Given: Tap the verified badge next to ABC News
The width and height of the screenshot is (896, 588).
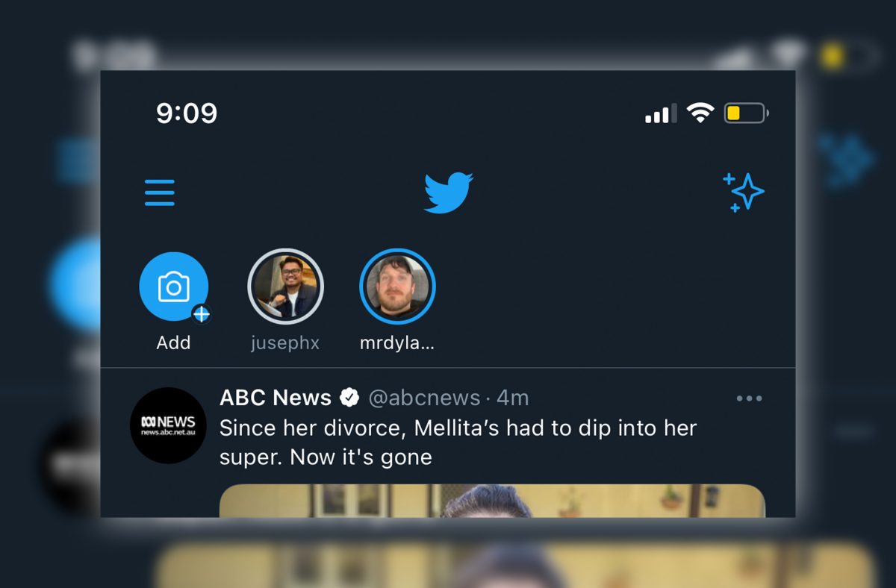Looking at the screenshot, I should click(x=349, y=398).
